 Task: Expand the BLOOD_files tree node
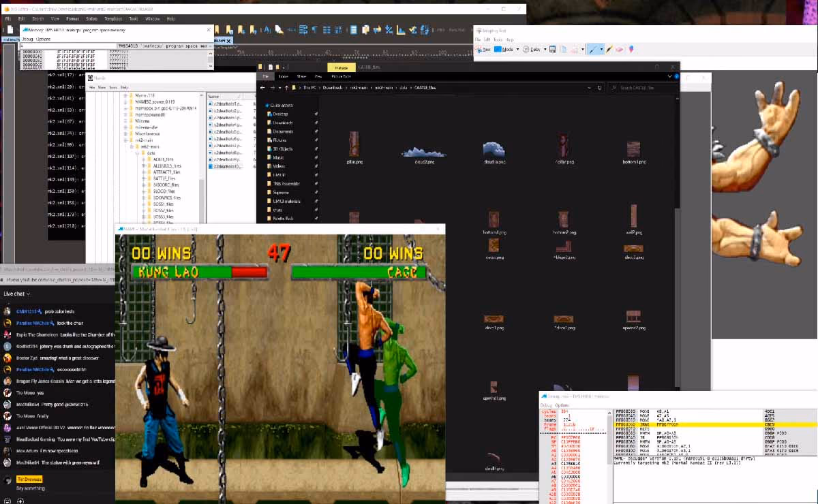[x=144, y=191]
